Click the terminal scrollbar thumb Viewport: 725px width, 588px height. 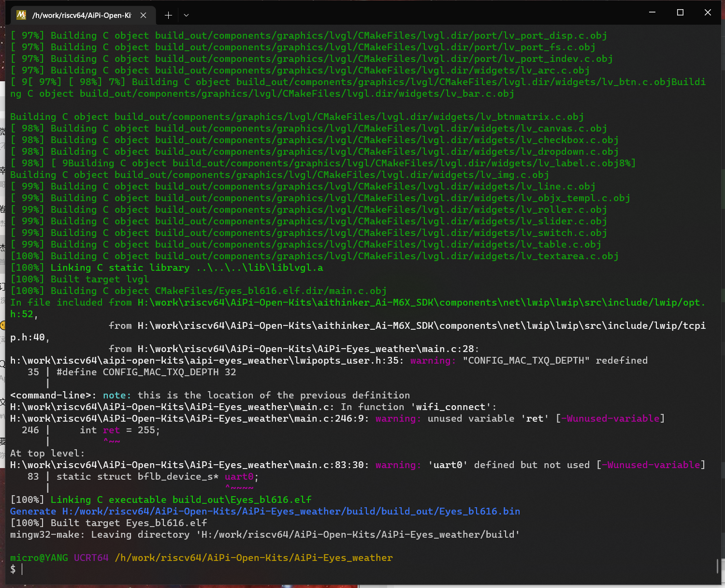tap(717, 566)
